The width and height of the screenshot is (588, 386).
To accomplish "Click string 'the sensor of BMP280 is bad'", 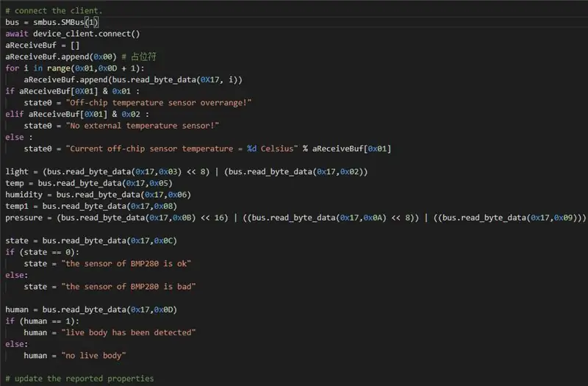I will [129, 287].
